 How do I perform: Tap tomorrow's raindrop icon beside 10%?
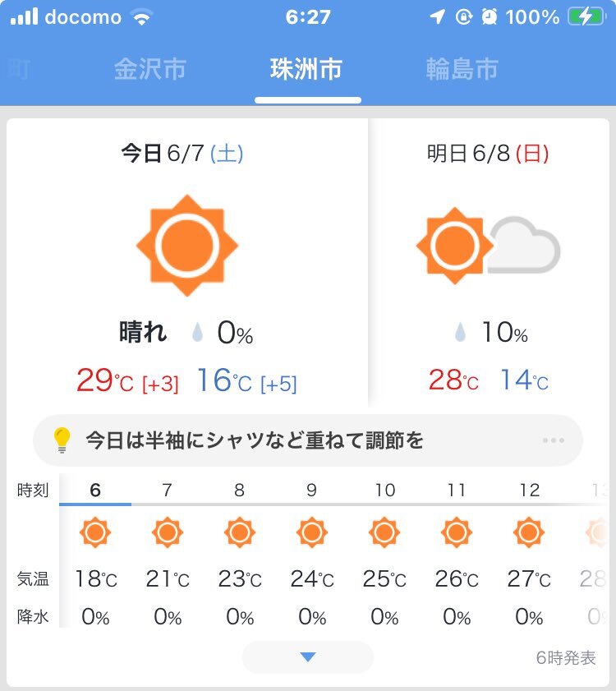coord(460,332)
